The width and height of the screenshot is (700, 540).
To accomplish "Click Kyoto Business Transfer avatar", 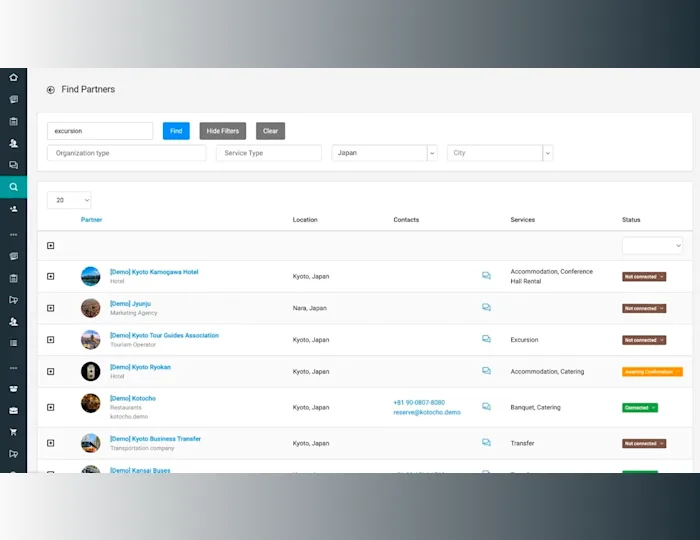I will (91, 443).
